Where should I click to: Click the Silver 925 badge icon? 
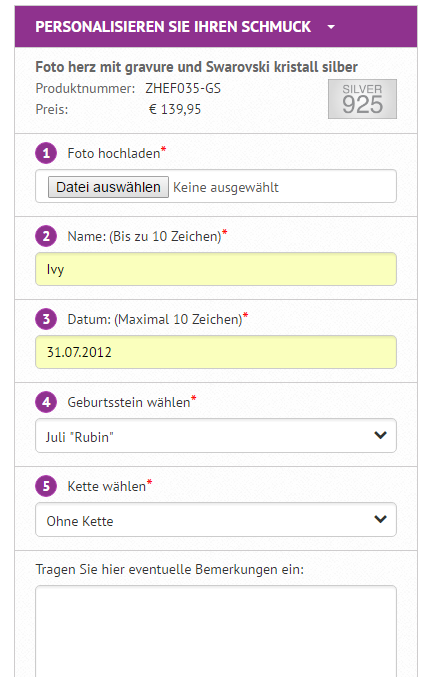tap(362, 99)
